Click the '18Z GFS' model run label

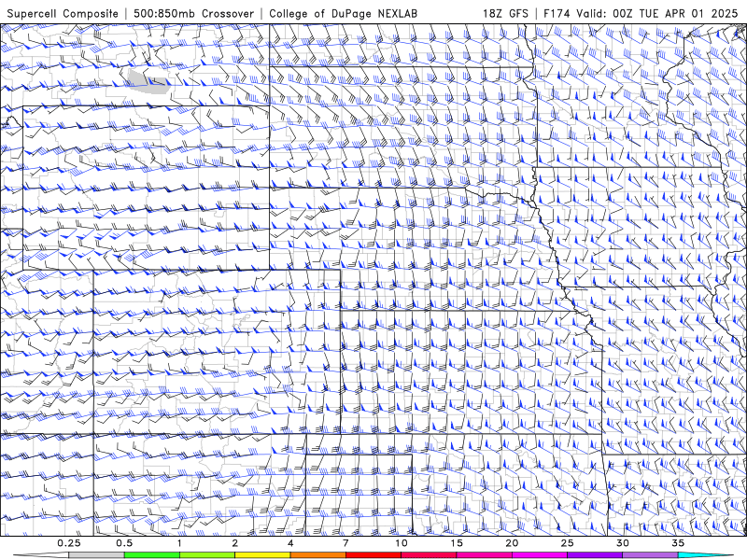click(x=505, y=13)
